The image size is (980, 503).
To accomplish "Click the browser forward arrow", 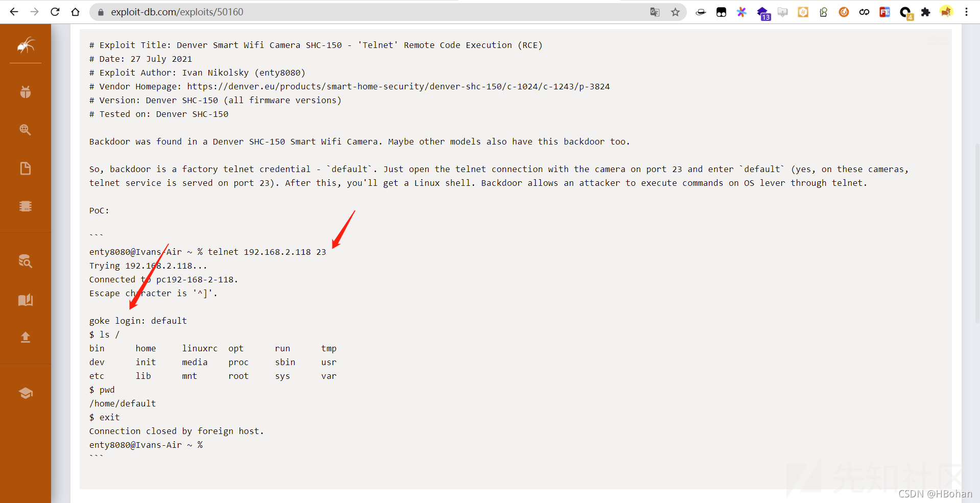I will (34, 12).
